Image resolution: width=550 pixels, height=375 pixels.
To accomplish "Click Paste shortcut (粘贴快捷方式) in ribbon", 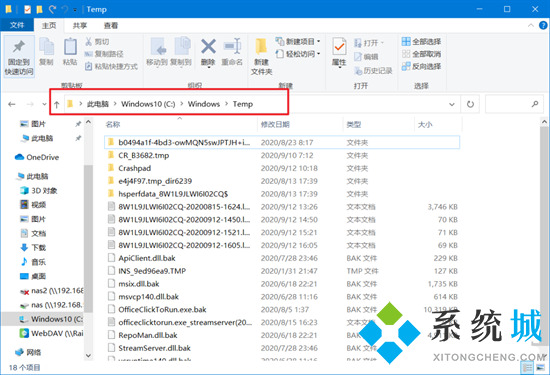I will click(111, 66).
